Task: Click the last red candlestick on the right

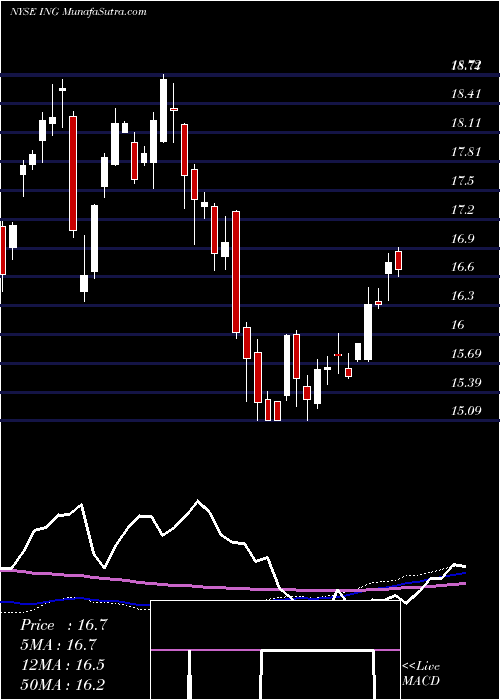Action: (x=398, y=260)
